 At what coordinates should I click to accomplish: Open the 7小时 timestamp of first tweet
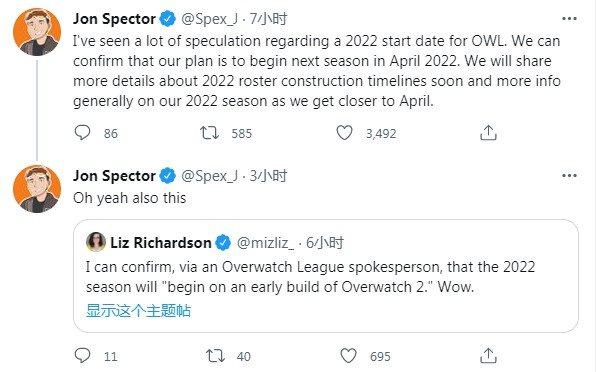click(x=268, y=19)
